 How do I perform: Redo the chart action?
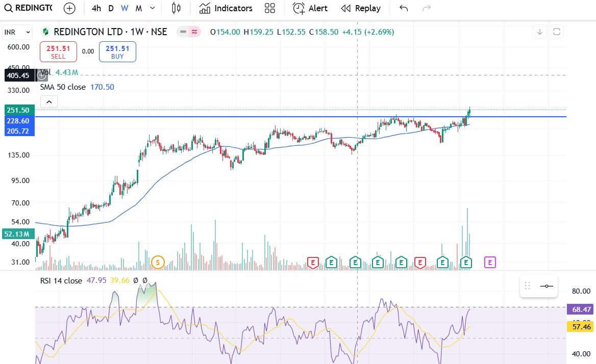427,8
